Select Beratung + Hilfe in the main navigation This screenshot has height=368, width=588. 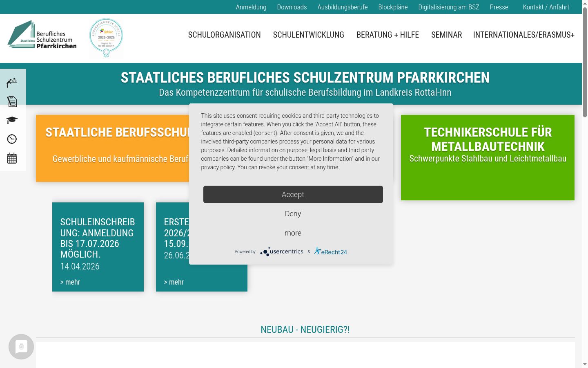388,35
